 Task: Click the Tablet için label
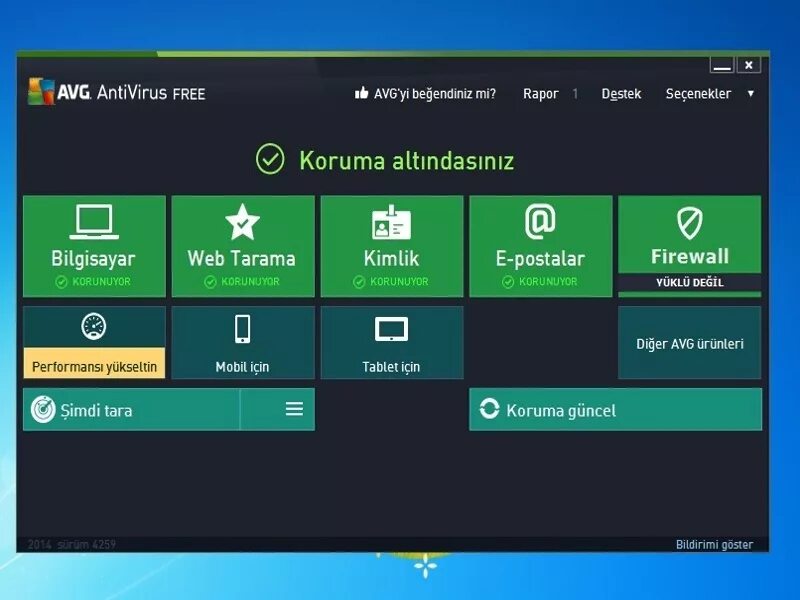[391, 367]
